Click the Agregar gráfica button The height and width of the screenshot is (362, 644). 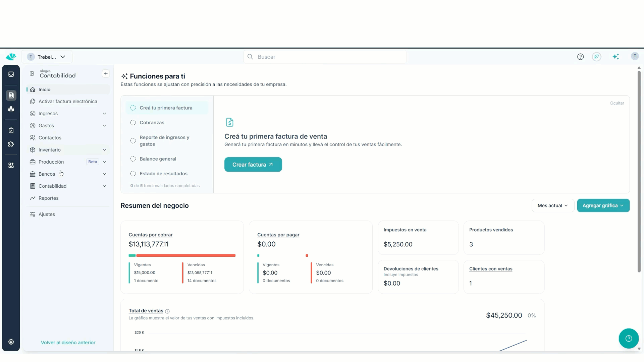(603, 205)
